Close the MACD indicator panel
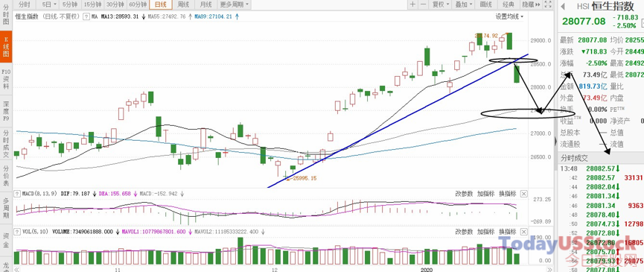Screen dimensions: 644x272 tap(523, 194)
